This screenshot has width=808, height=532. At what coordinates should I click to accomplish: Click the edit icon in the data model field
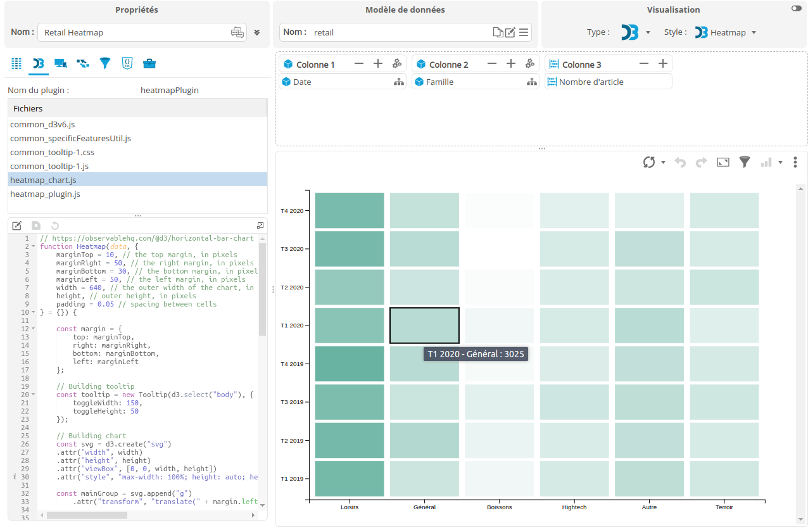[x=510, y=32]
